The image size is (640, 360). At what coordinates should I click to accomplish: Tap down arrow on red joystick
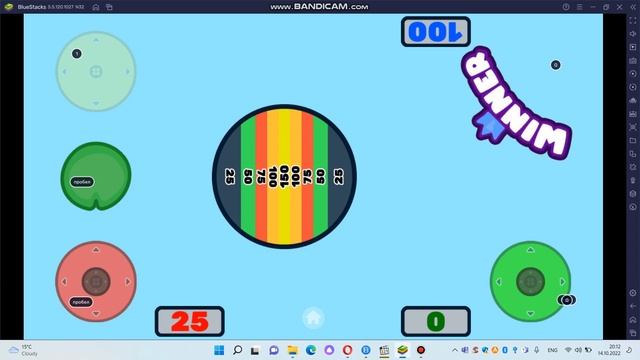[x=96, y=313]
